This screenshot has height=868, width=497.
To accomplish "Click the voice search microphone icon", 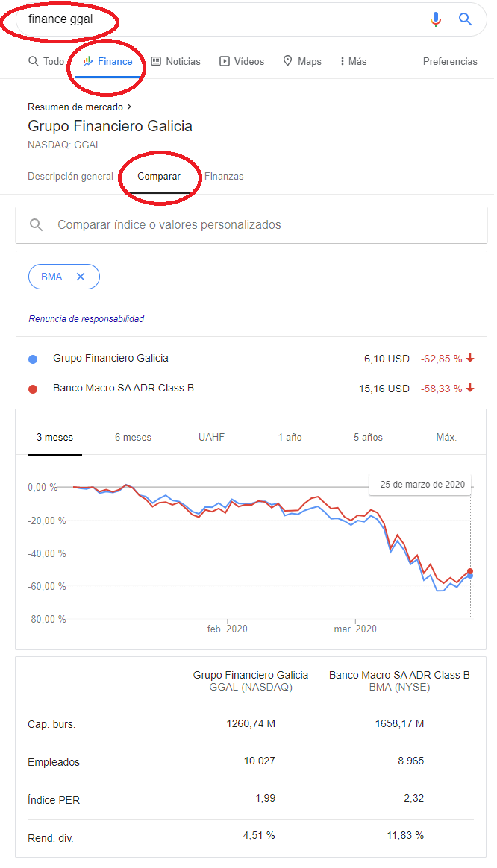I will (436, 19).
